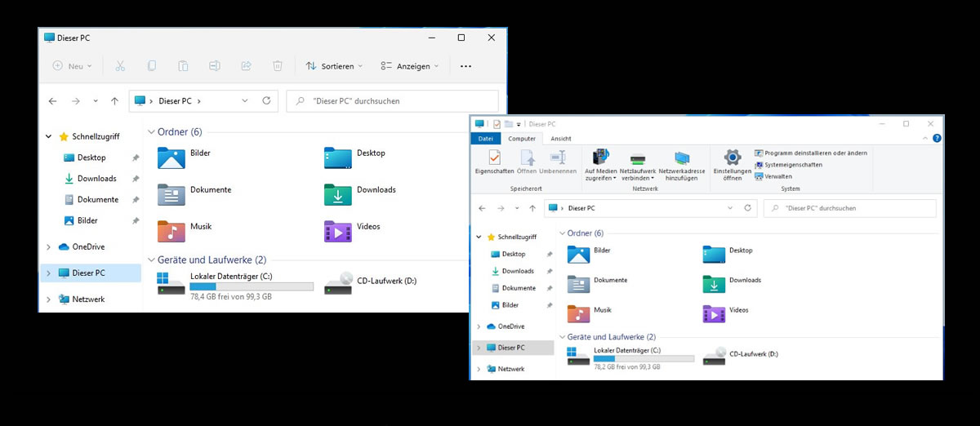This screenshot has height=426, width=980.
Task: Click the trash Delete icon in command bar
Action: point(278,66)
